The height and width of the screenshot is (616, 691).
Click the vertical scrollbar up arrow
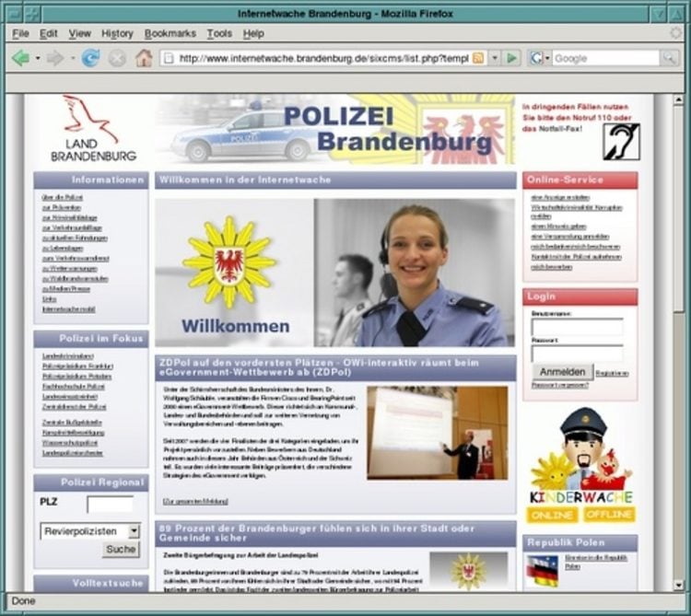679,100
